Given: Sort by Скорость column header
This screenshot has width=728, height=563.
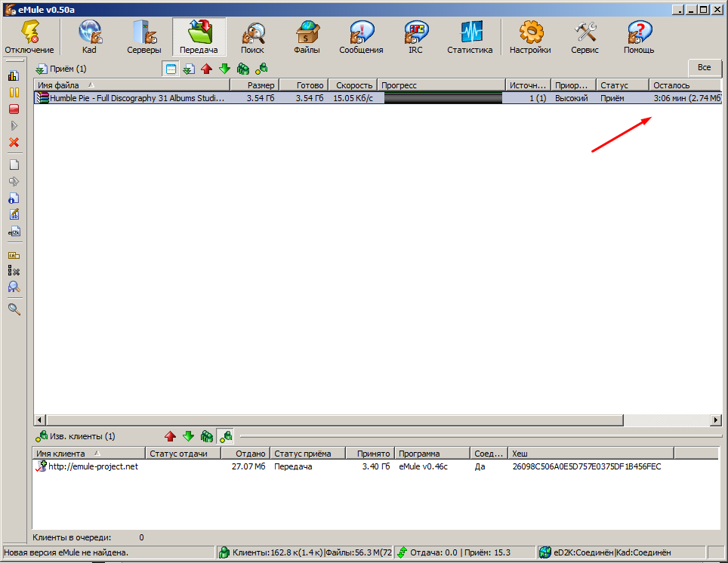Looking at the screenshot, I should [353, 85].
